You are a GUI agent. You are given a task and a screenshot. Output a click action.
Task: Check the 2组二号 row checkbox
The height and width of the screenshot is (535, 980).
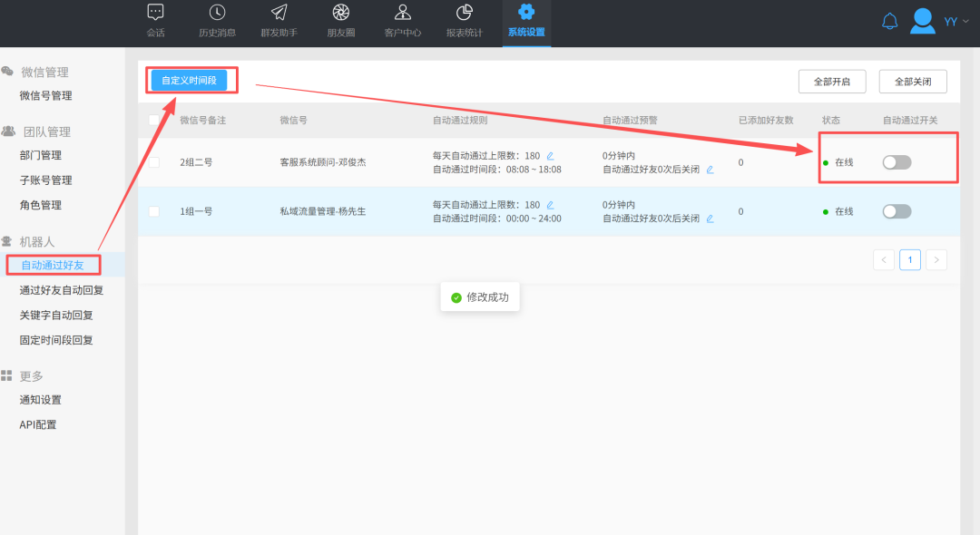[153, 162]
